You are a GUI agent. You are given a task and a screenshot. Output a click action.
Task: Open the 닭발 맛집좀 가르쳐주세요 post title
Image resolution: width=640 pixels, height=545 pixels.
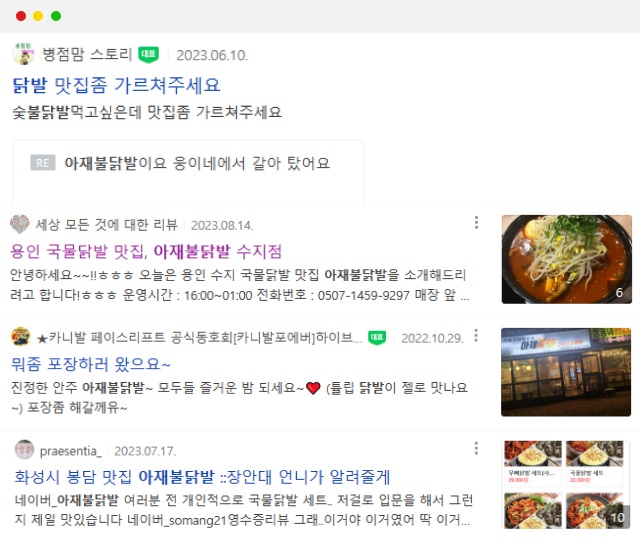[116, 85]
